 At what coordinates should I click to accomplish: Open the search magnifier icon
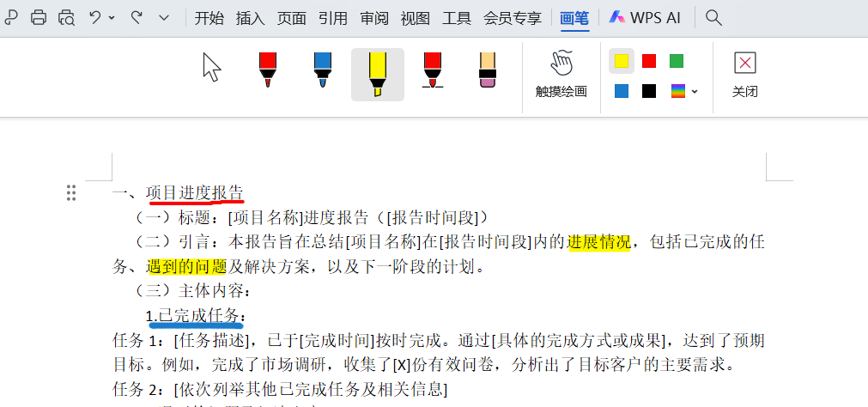tap(713, 17)
